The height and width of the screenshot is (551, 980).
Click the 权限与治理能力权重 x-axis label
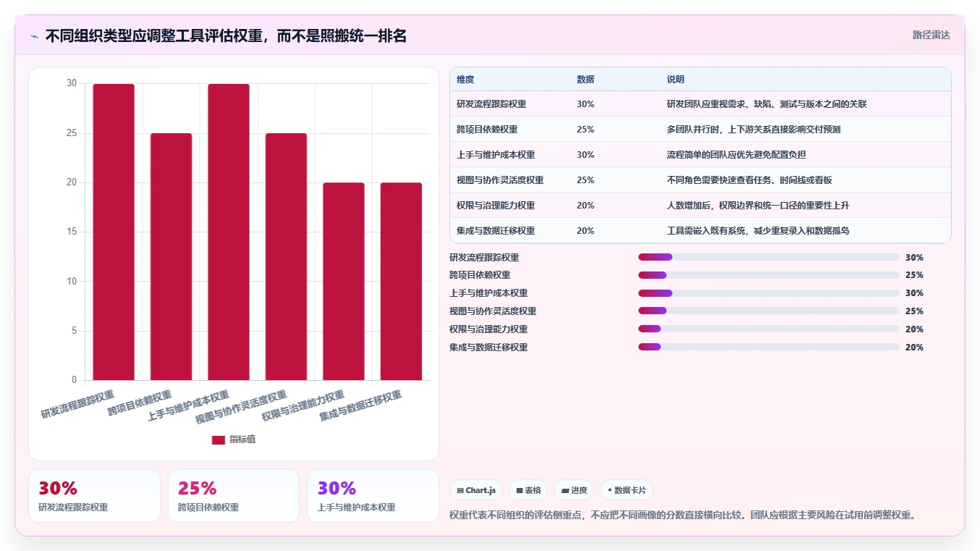303,407
